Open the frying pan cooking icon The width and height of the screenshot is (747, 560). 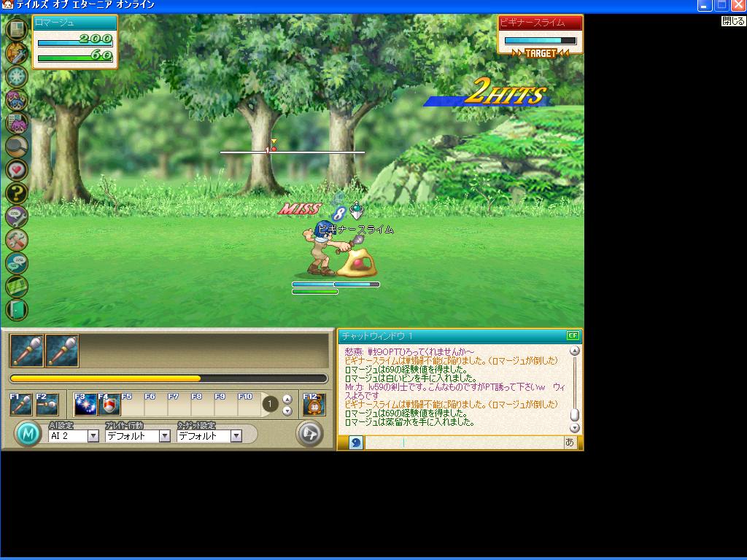point(17,146)
